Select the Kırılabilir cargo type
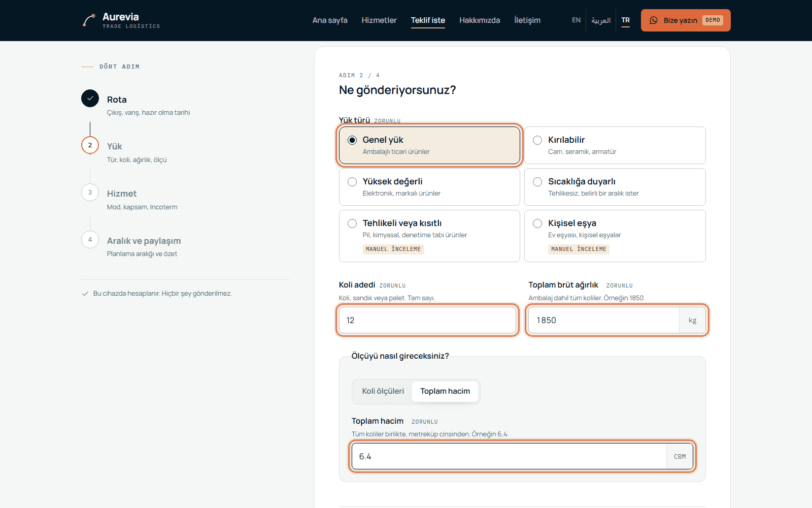Viewport: 812px width, 508px height. (x=615, y=145)
